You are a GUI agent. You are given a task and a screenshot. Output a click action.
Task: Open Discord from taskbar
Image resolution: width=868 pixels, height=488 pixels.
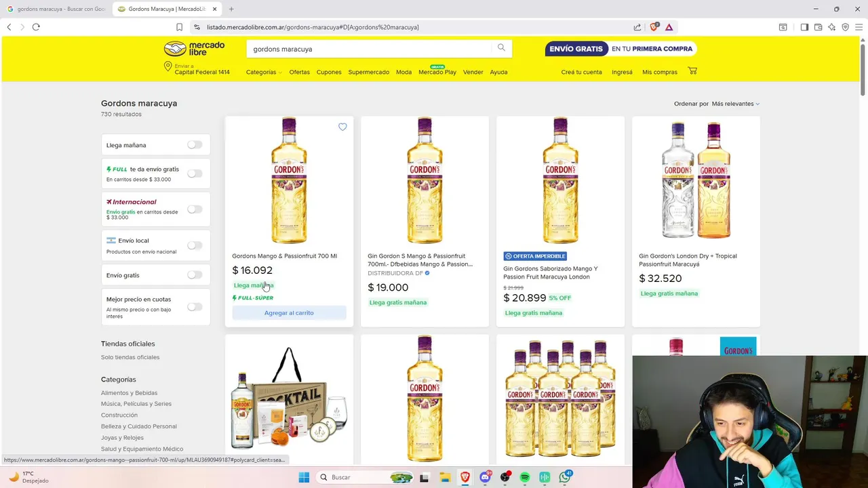485,477
